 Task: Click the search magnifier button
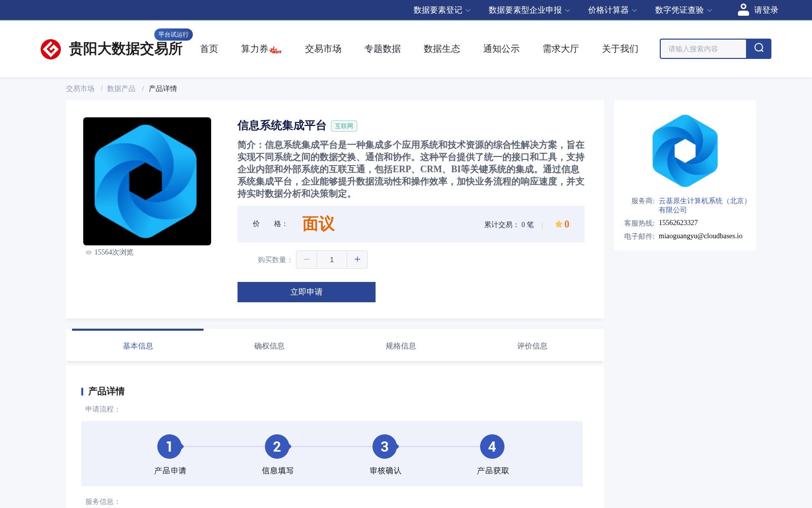coord(759,49)
